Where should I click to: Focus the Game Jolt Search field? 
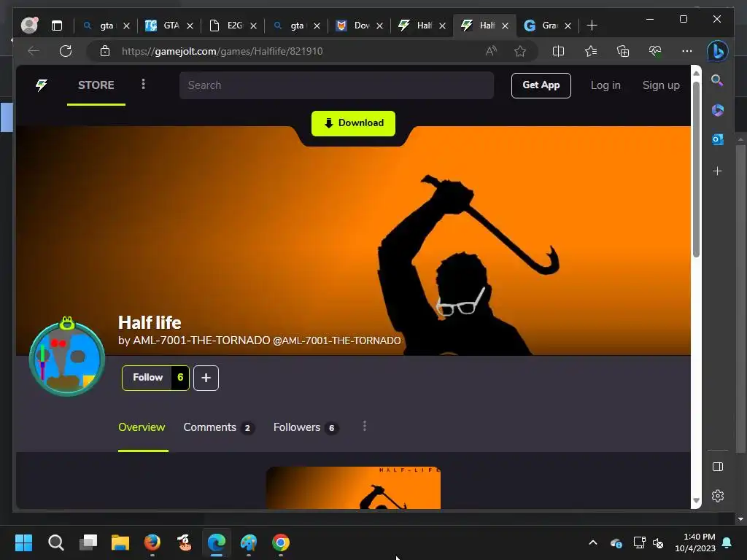pyautogui.click(x=336, y=85)
